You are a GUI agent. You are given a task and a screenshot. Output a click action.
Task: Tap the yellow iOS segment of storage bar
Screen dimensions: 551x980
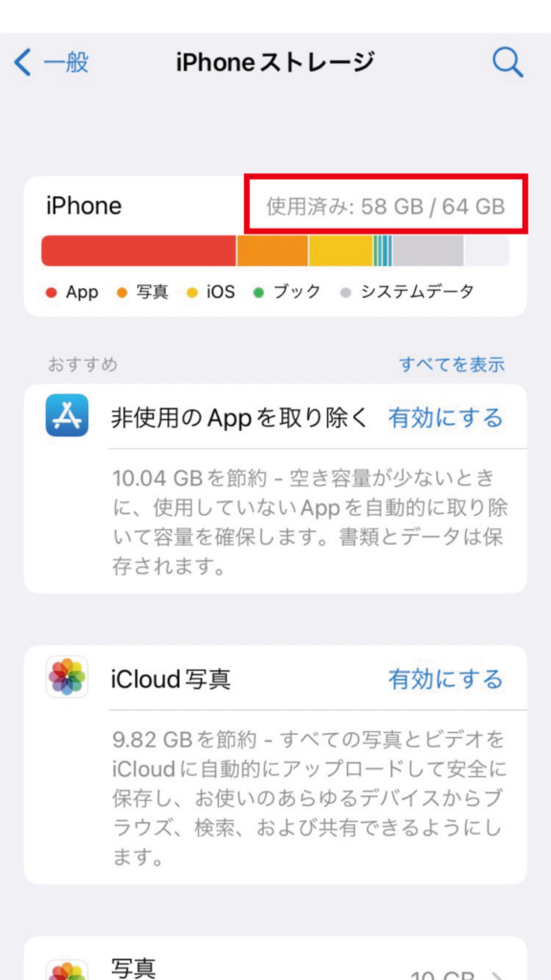341,251
